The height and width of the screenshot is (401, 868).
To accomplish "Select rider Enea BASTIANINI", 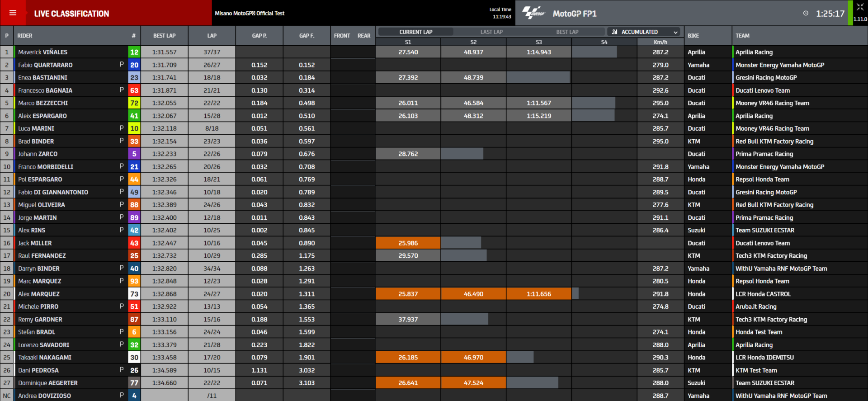I will 42,77.
